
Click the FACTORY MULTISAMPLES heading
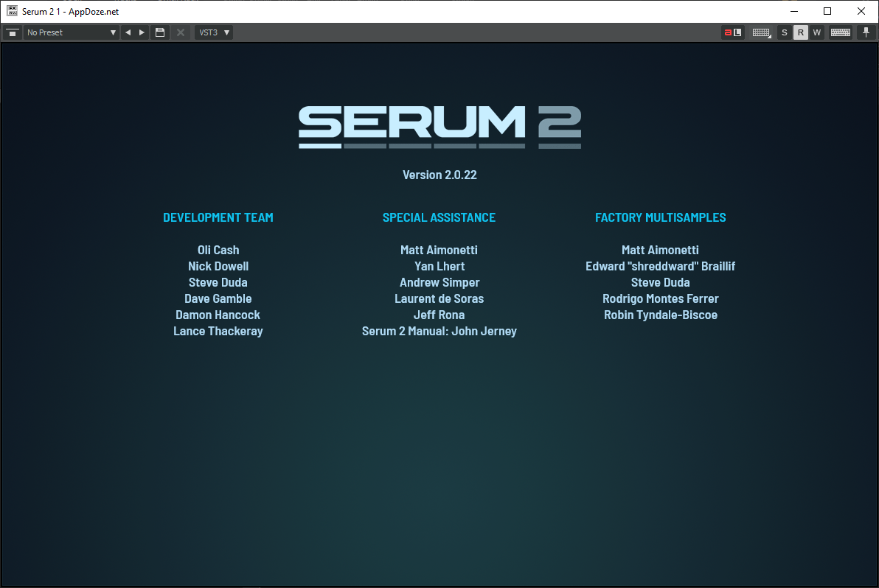[x=661, y=217]
